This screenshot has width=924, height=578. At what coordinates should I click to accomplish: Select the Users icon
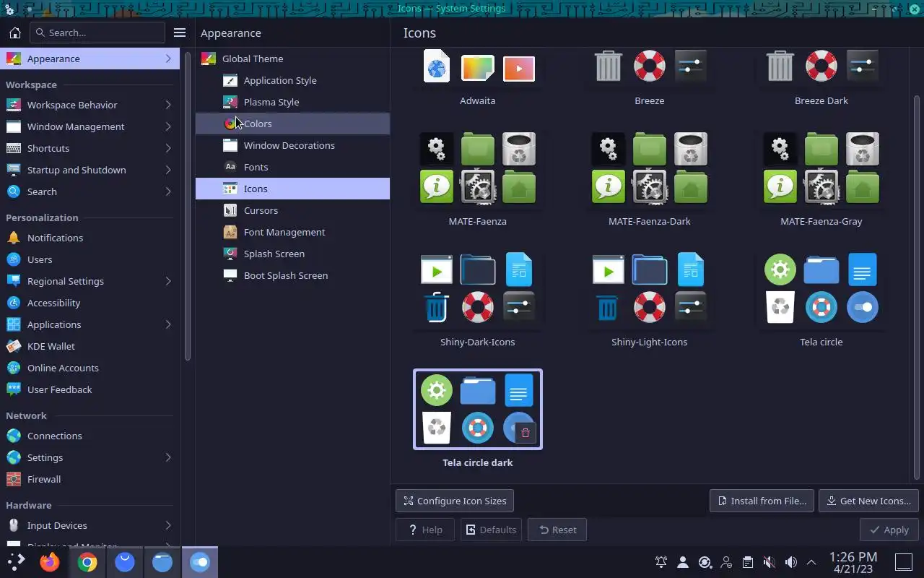(x=13, y=259)
